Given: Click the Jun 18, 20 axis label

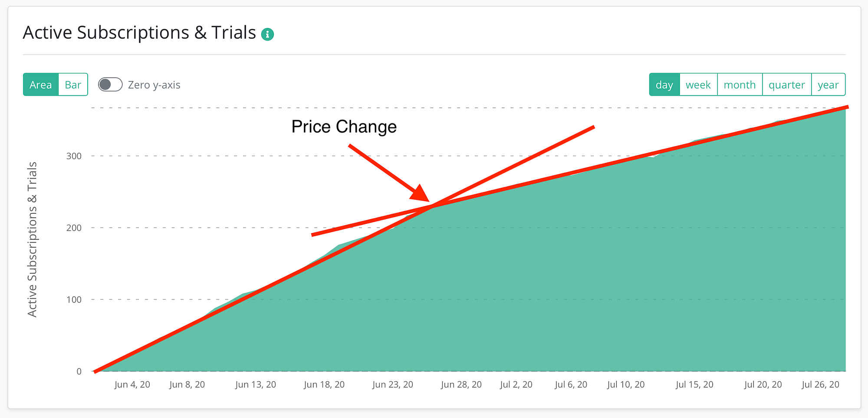Looking at the screenshot, I should coord(324,385).
